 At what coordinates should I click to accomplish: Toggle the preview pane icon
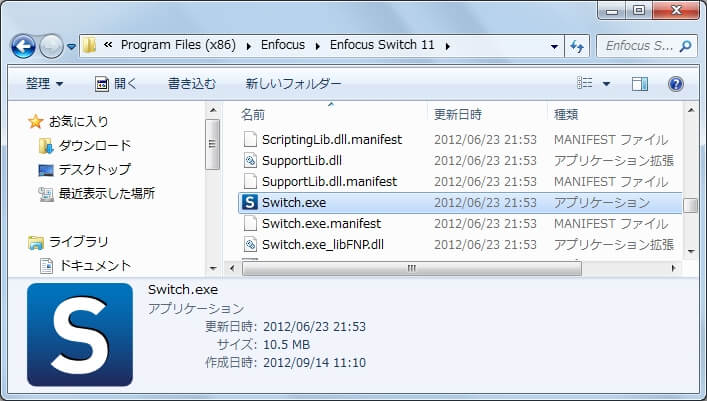click(639, 84)
